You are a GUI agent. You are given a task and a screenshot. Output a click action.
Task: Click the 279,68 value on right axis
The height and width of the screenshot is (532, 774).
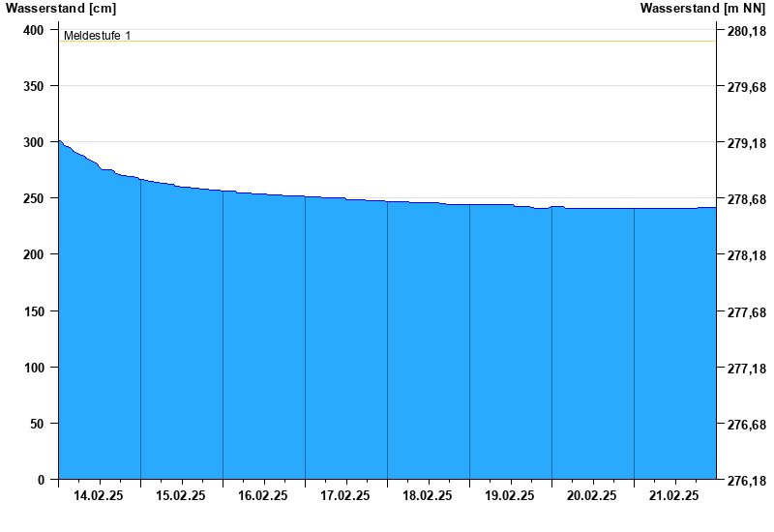tap(747, 87)
